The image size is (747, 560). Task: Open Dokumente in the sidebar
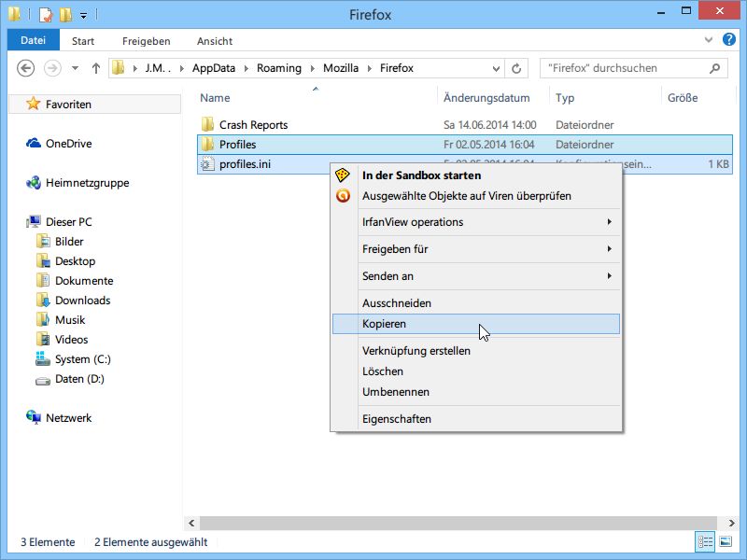coord(84,281)
